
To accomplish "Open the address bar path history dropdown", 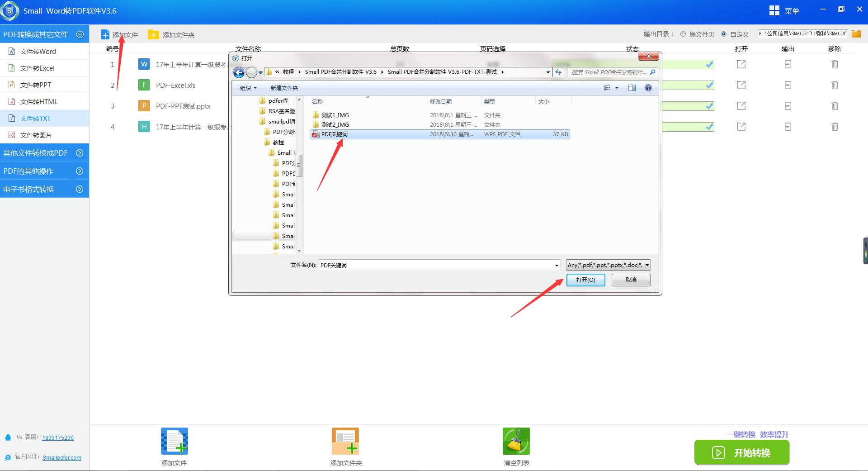I will [548, 72].
